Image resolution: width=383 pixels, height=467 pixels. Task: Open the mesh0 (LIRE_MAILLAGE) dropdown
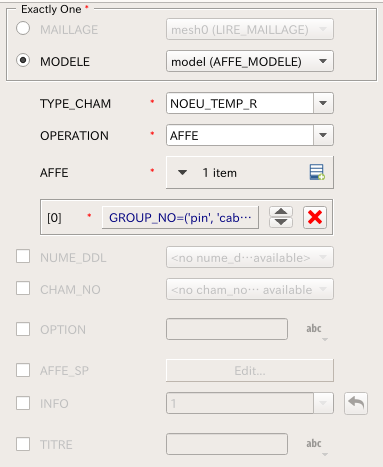click(x=250, y=29)
